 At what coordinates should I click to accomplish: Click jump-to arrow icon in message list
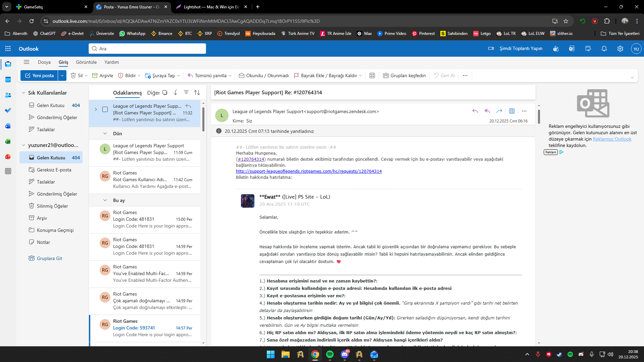click(x=176, y=92)
